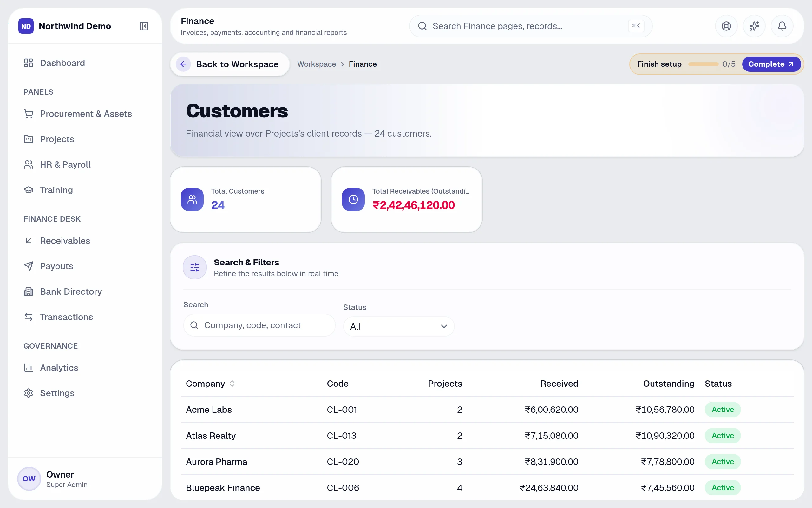This screenshot has height=508, width=812.
Task: Click the Analytics bar chart icon
Action: [x=29, y=368]
